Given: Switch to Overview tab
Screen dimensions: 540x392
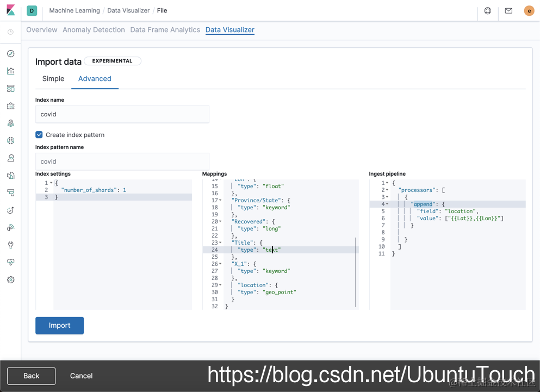Looking at the screenshot, I should coord(42,30).
